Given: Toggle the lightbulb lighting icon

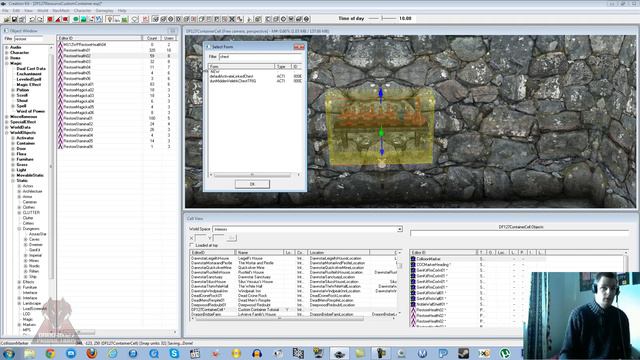Looking at the screenshot, I should [109, 19].
